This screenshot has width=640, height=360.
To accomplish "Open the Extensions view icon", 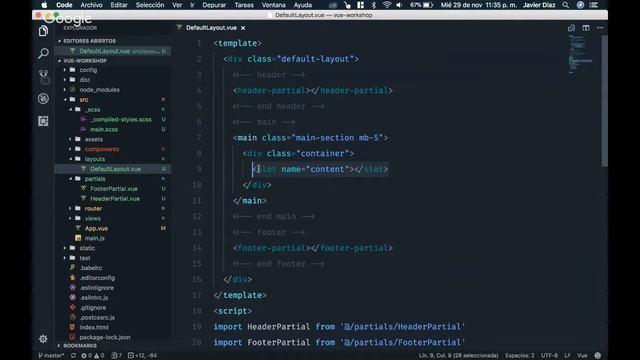I will (43, 121).
